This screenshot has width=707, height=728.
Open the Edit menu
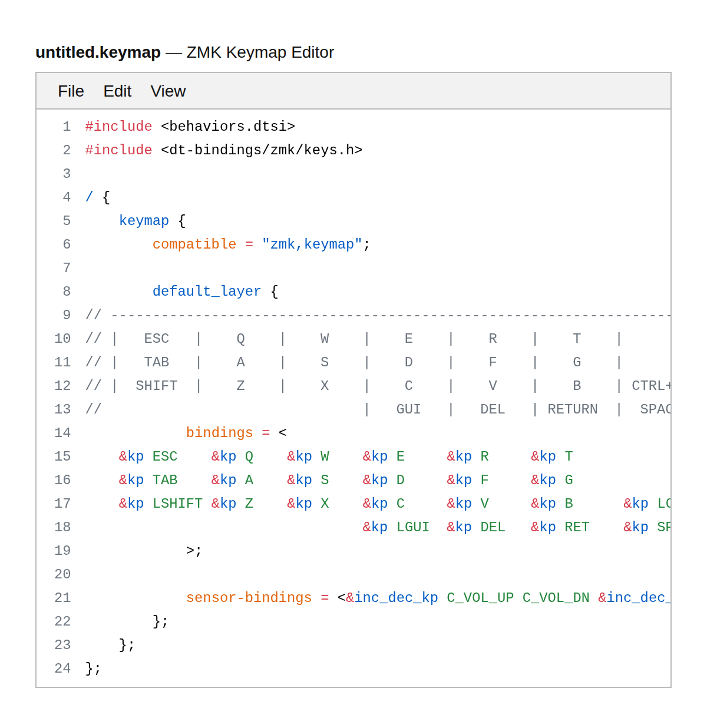point(117,91)
